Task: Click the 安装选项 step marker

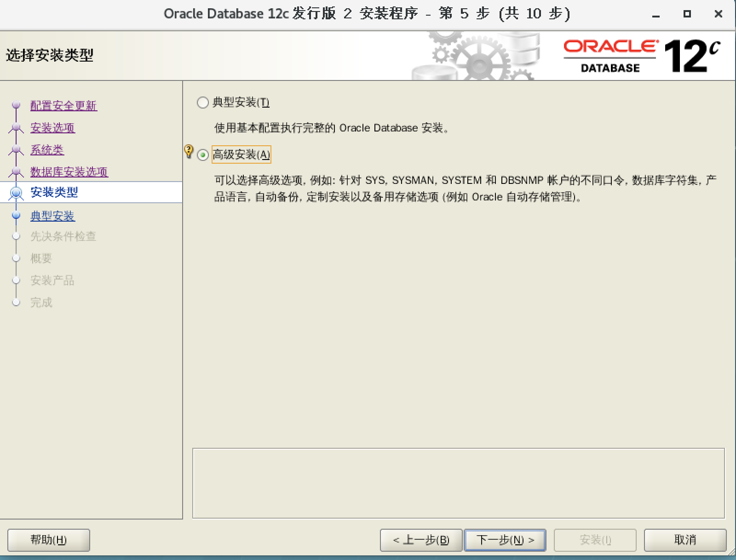Action: [x=16, y=127]
